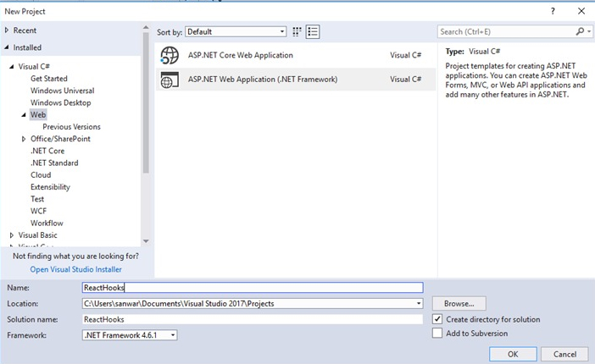Select the Web category
This screenshot has height=364, width=595.
click(38, 114)
